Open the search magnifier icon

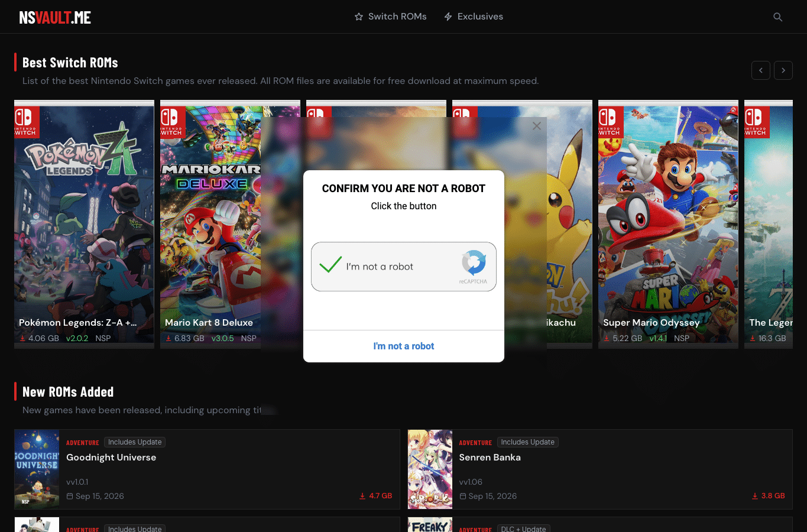coord(778,17)
